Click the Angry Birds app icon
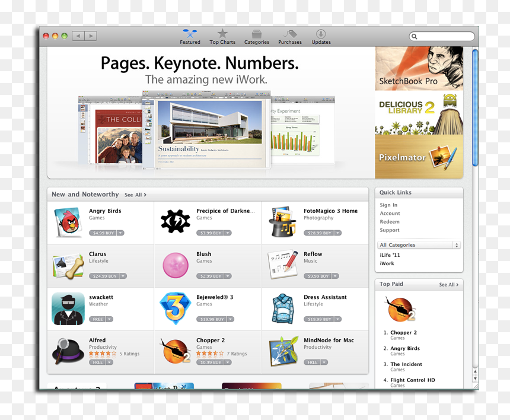Image resolution: width=510 pixels, height=420 pixels. 68,222
